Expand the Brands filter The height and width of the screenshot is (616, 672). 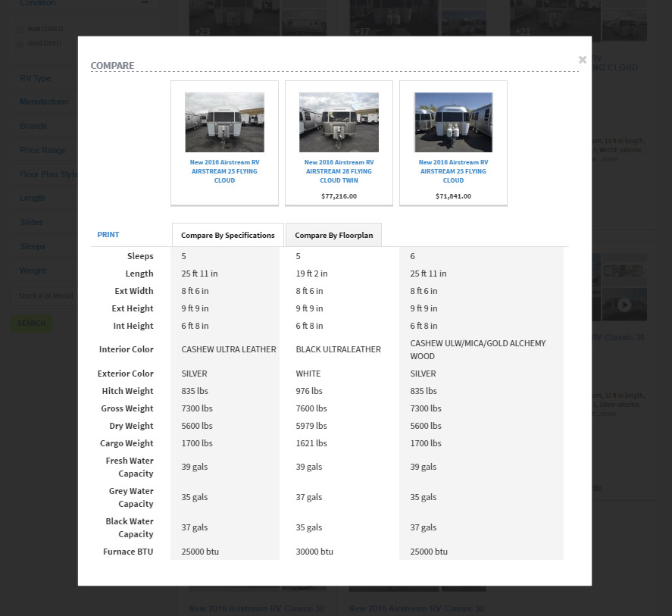point(33,126)
